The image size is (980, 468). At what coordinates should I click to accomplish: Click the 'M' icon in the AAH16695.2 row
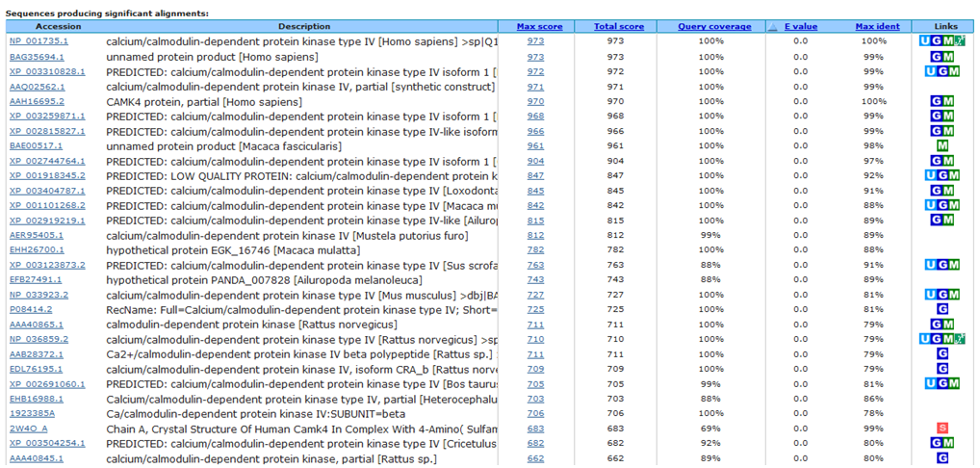(948, 101)
